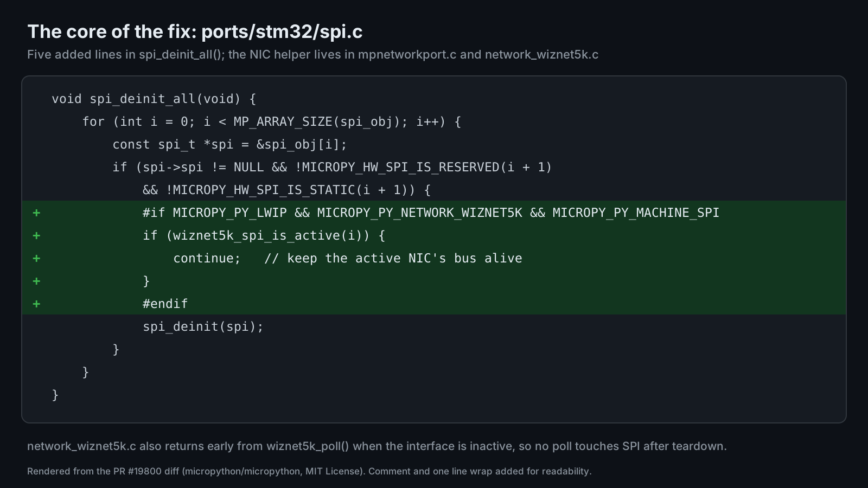Click the footer 'Rendered from the PR #19800 diff'
The width and height of the screenshot is (868, 488).
tap(309, 471)
